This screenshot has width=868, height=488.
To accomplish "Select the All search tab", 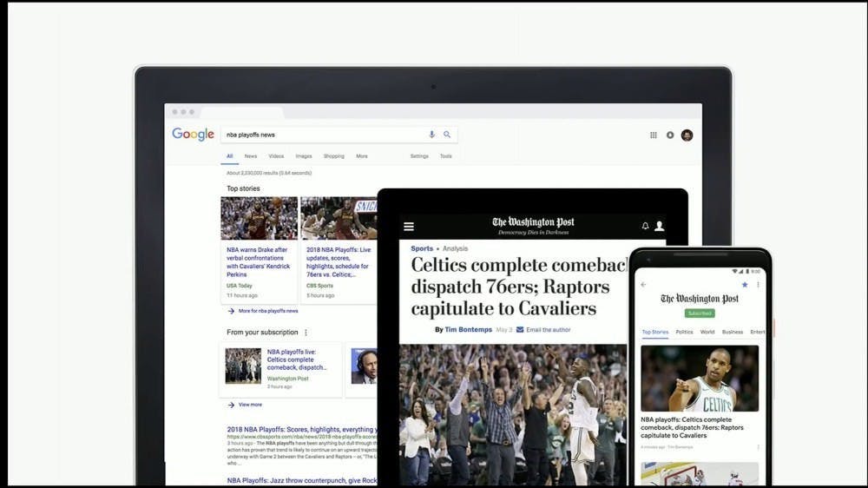I will pos(230,156).
